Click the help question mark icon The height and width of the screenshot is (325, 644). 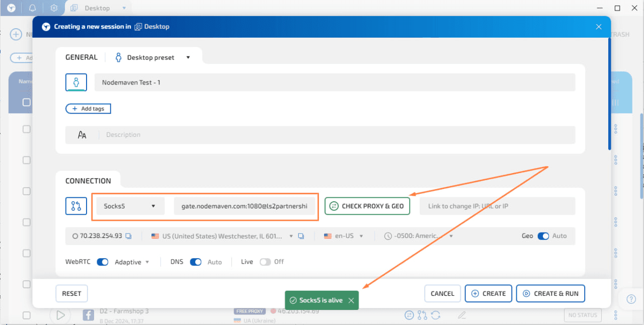click(631, 299)
